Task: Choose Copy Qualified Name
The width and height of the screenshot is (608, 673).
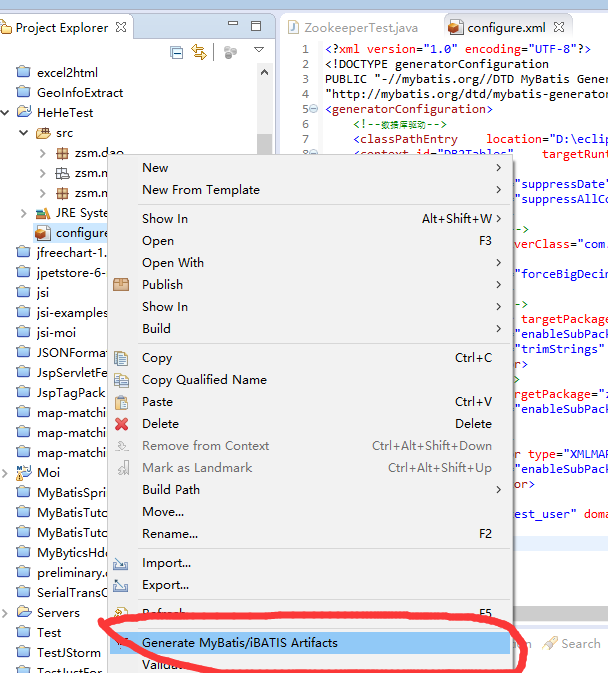Action: tap(310, 380)
